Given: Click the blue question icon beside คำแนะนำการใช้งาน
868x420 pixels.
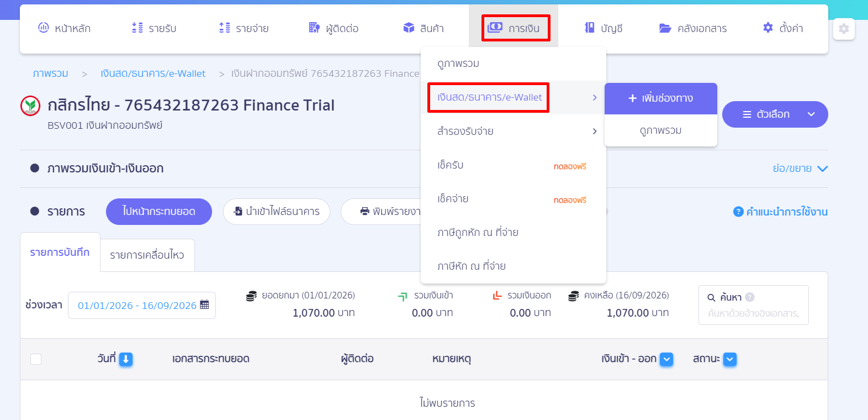Looking at the screenshot, I should pyautogui.click(x=738, y=212).
